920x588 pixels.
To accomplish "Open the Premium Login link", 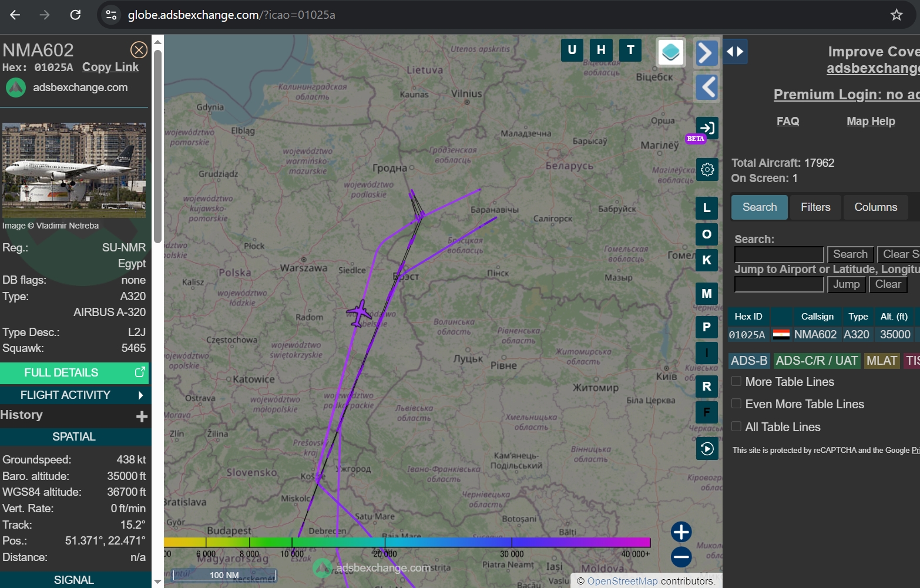I will tap(847, 95).
